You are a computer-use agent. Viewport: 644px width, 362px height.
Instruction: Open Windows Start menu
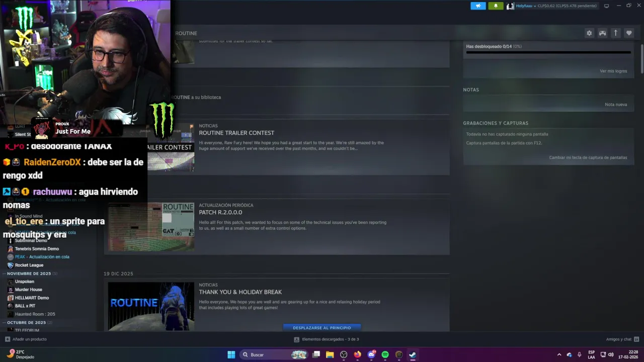tap(231, 354)
